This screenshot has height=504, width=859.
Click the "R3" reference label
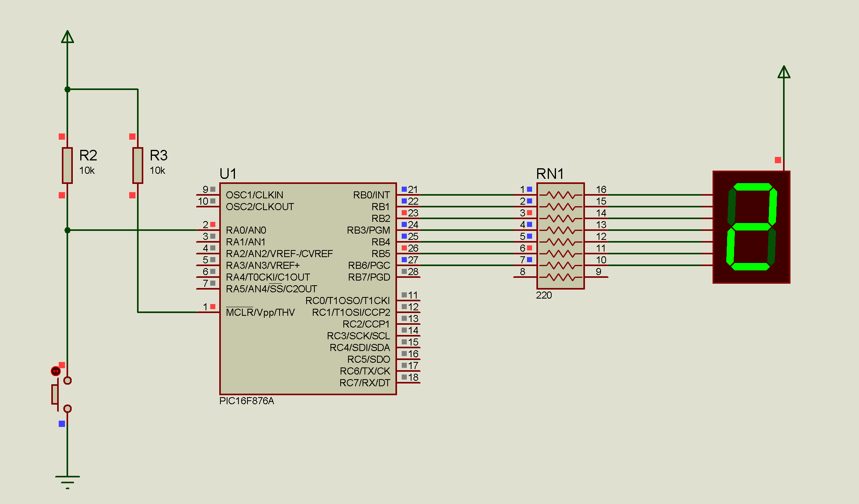(159, 155)
